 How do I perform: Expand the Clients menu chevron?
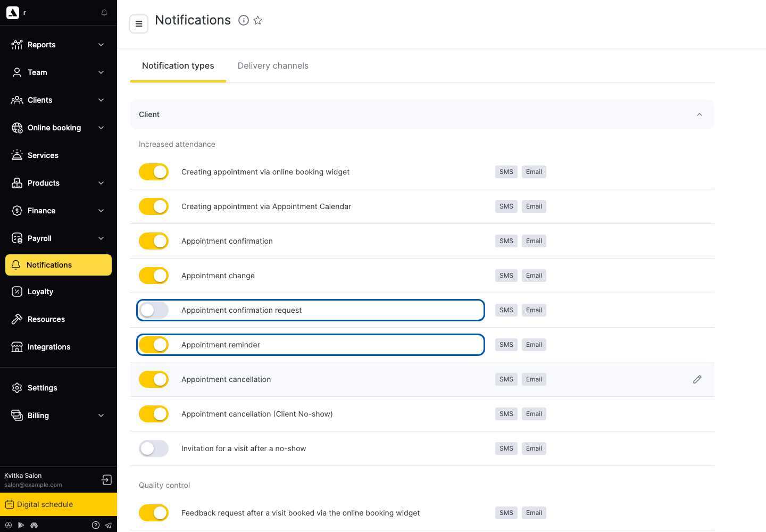point(101,100)
